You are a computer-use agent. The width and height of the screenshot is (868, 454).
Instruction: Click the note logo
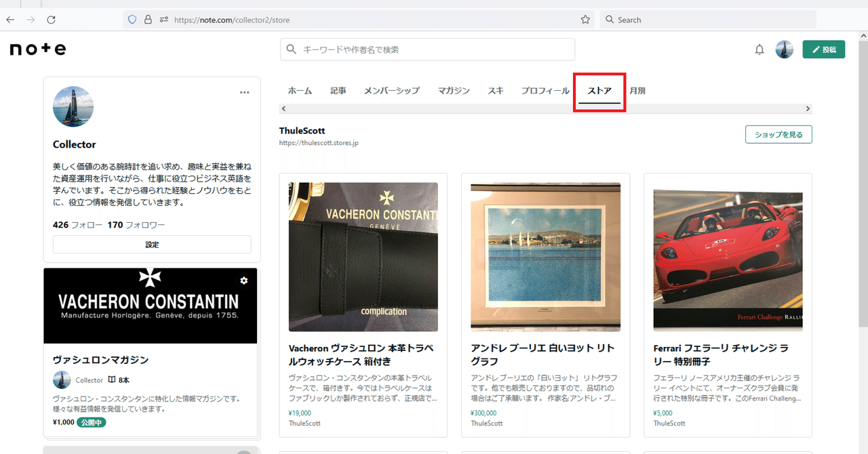[x=38, y=49]
